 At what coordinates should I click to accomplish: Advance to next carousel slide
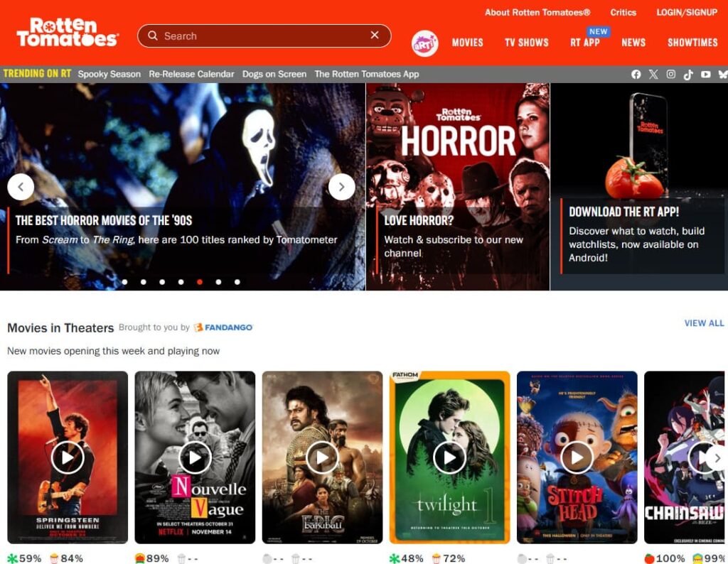pyautogui.click(x=341, y=187)
